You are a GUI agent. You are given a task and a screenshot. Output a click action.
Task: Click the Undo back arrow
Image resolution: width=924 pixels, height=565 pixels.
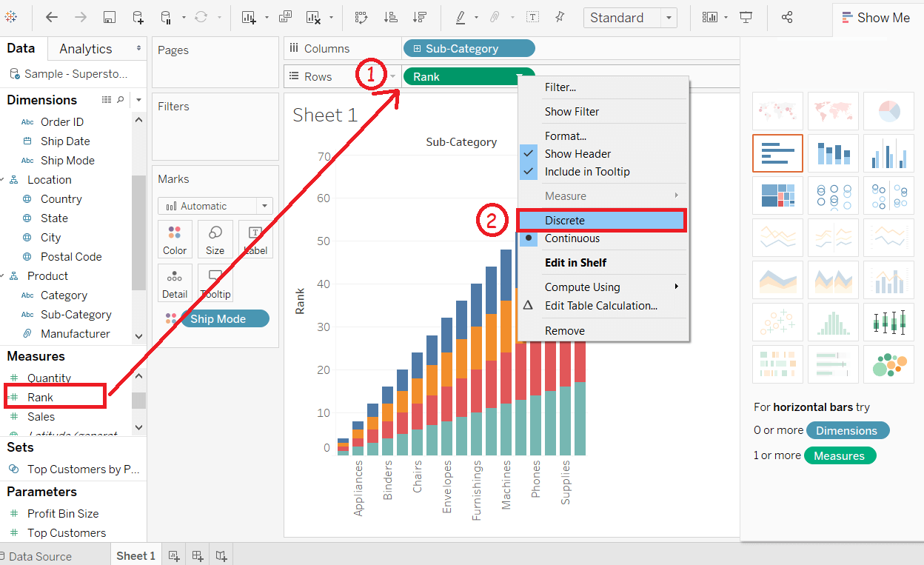click(x=51, y=17)
